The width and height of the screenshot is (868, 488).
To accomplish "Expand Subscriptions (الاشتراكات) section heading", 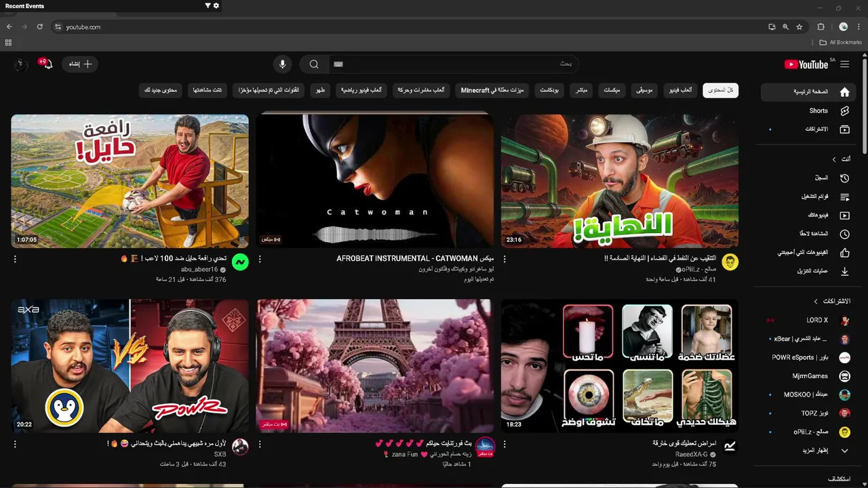I will [835, 301].
